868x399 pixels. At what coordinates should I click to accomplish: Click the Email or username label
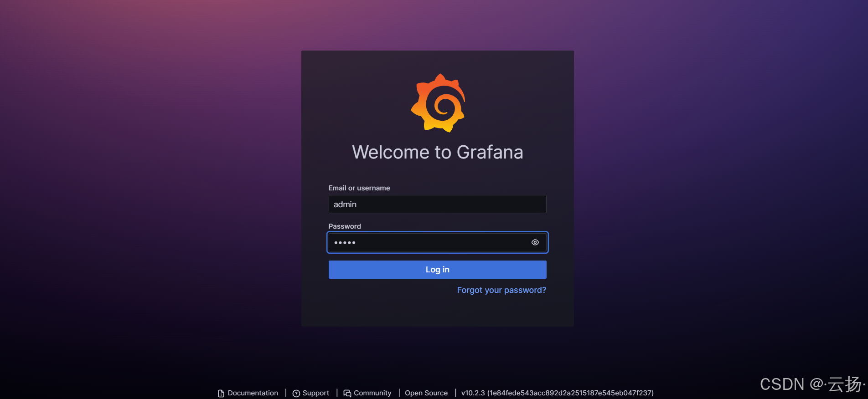point(359,188)
